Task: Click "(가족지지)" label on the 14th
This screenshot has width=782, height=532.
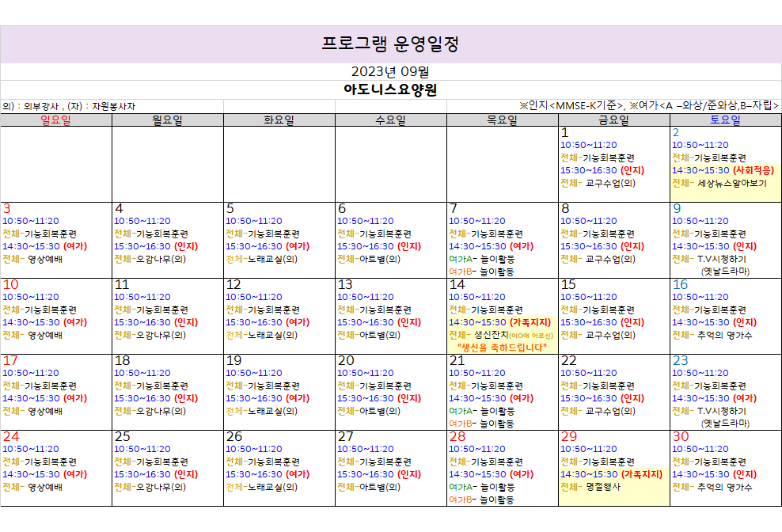Action: tap(530, 323)
